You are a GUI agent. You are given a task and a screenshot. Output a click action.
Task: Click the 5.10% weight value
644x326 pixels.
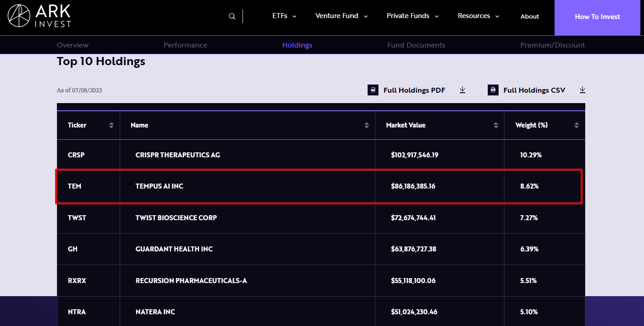529,312
